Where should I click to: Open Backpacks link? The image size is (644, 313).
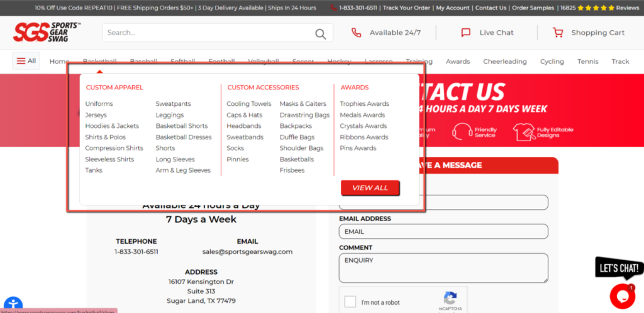(x=296, y=126)
